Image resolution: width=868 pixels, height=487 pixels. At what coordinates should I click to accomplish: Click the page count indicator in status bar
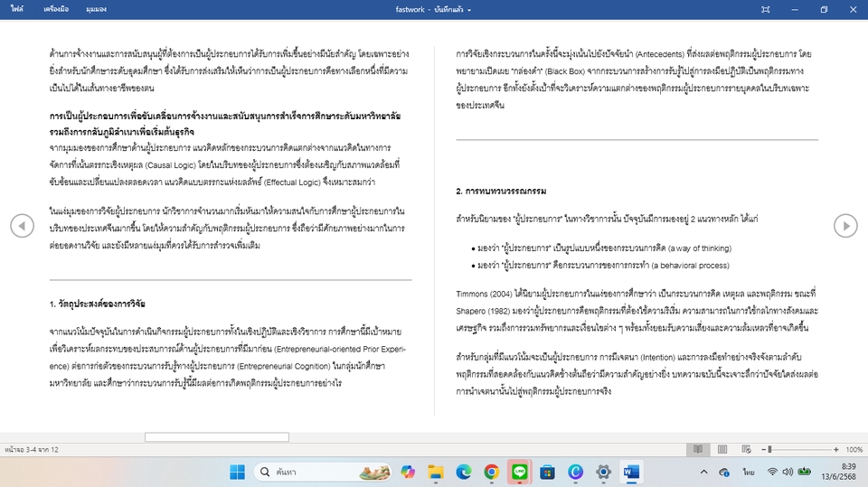pyautogui.click(x=32, y=449)
